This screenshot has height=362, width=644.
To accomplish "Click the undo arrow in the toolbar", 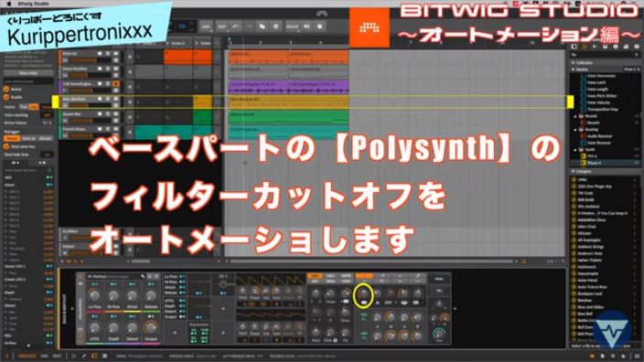I will (236, 27).
